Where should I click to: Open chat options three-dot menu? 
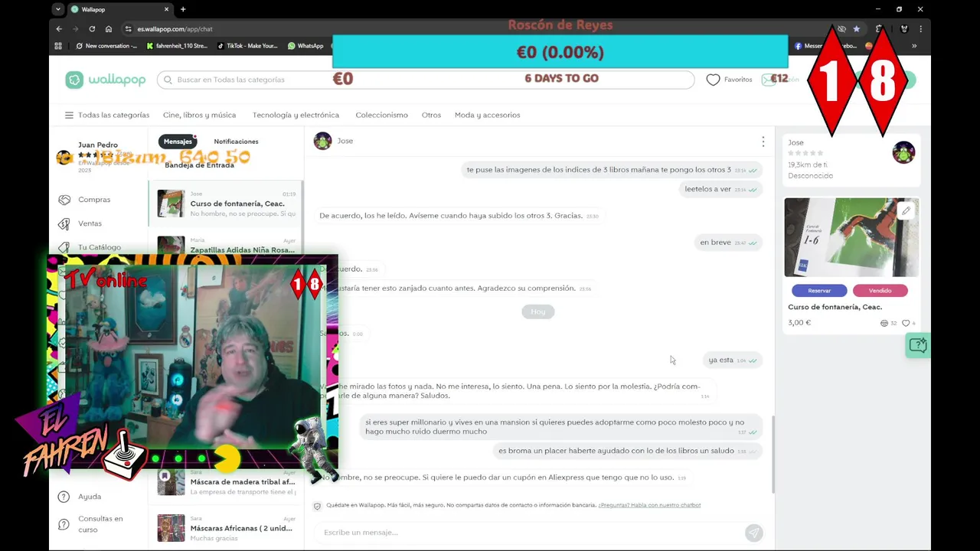click(763, 142)
